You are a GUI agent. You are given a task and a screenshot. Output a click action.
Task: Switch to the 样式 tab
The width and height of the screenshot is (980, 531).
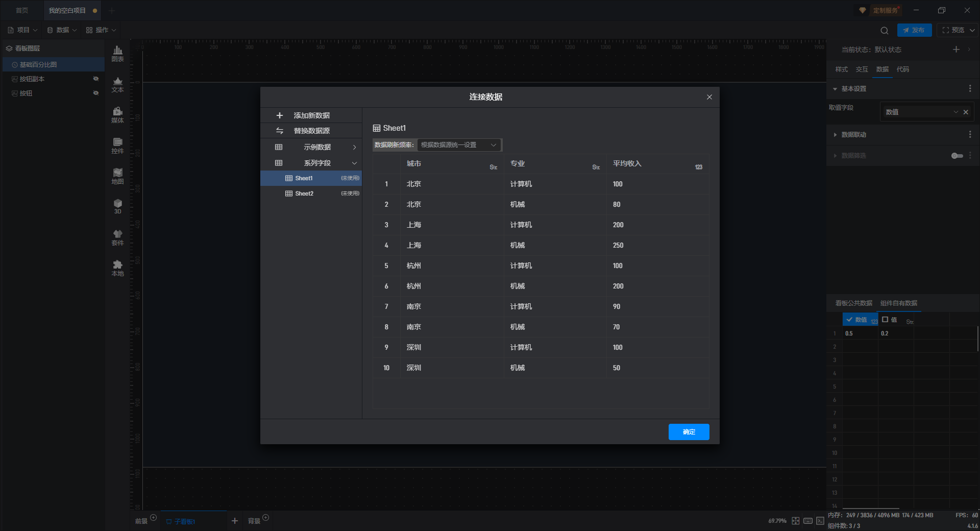pos(841,69)
